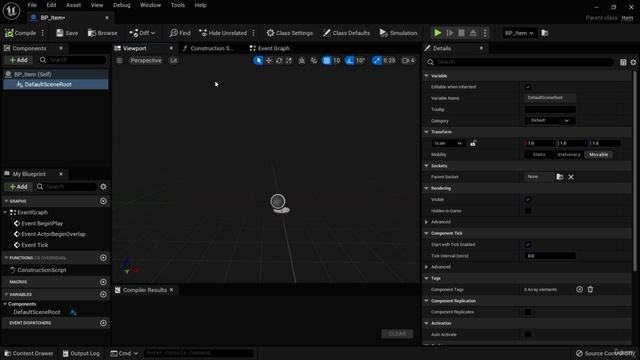The height and width of the screenshot is (360, 640).
Task: Open the BP_Item debug object dropdown
Action: 519,33
